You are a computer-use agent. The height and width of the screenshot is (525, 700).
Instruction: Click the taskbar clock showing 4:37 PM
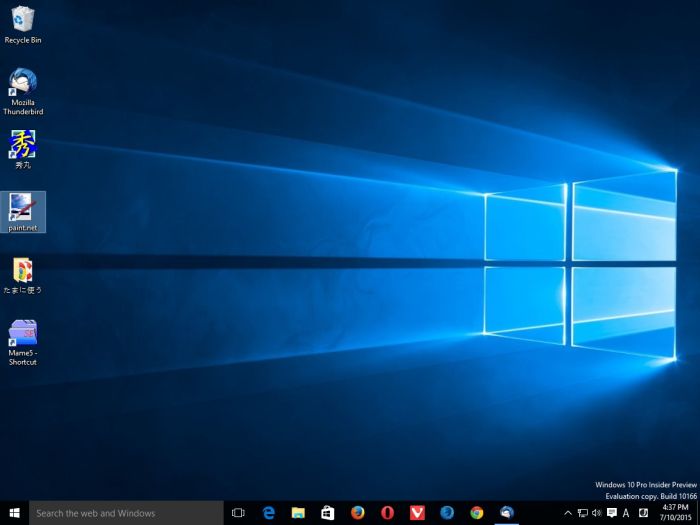(675, 513)
